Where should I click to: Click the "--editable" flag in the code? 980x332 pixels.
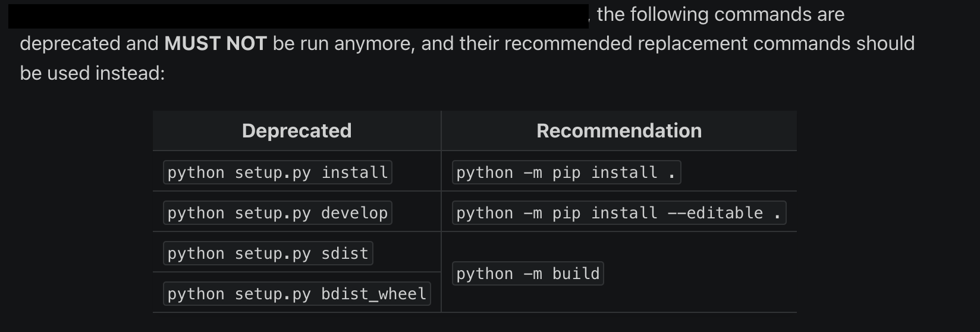point(715,213)
